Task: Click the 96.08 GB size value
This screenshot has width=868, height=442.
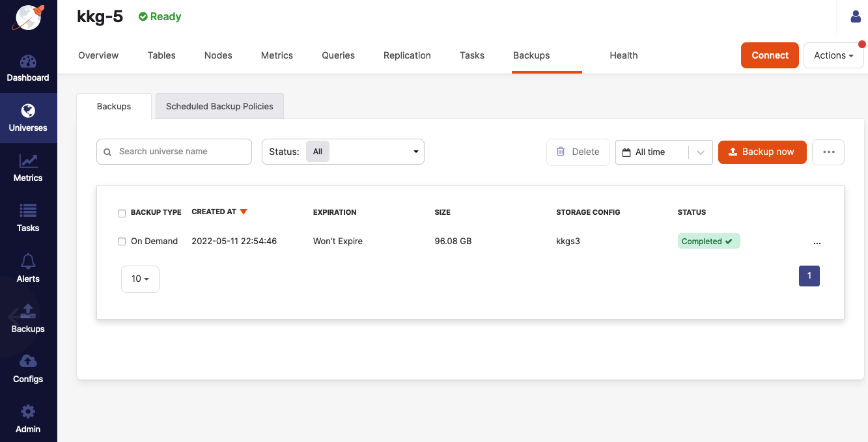Action: (453, 242)
